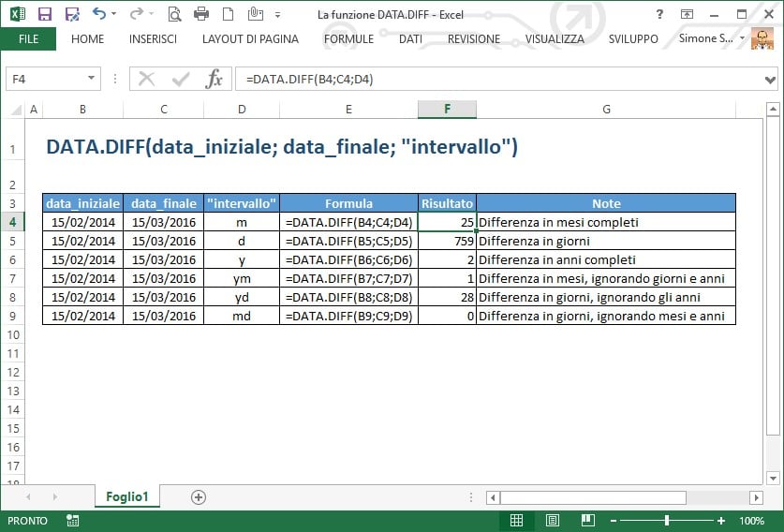Select column G header
784x532 pixels.
(606, 109)
